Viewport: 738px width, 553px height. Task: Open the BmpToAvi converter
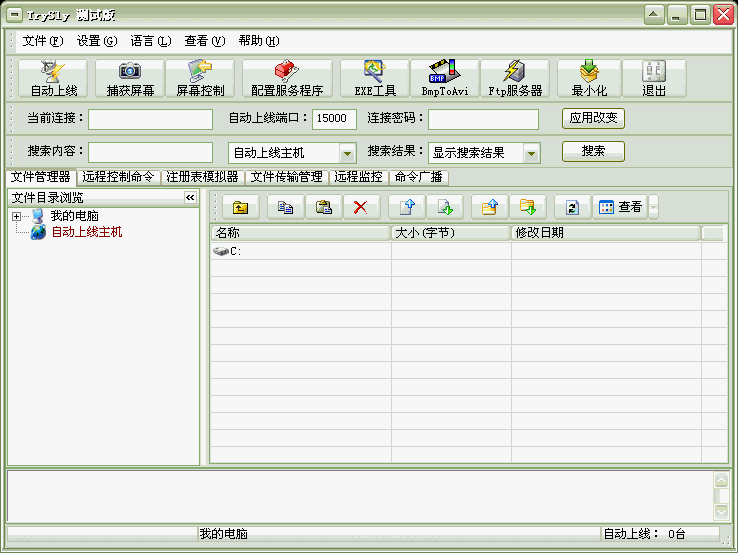click(444, 79)
